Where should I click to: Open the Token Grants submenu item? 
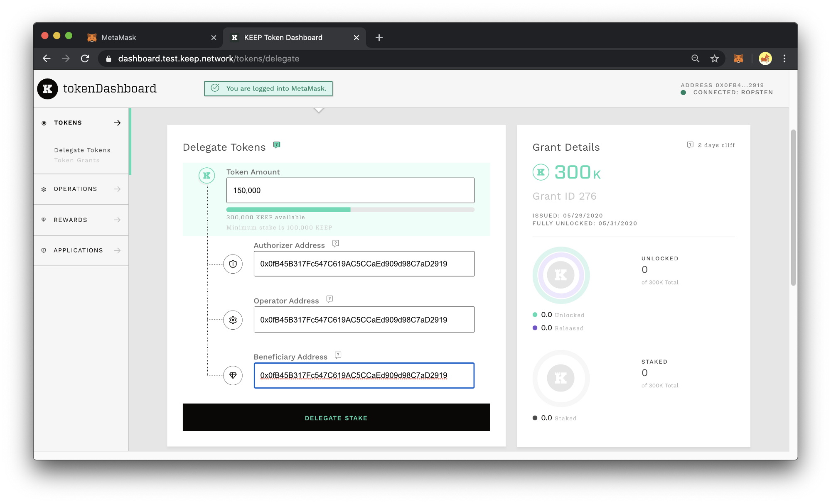[x=77, y=160]
